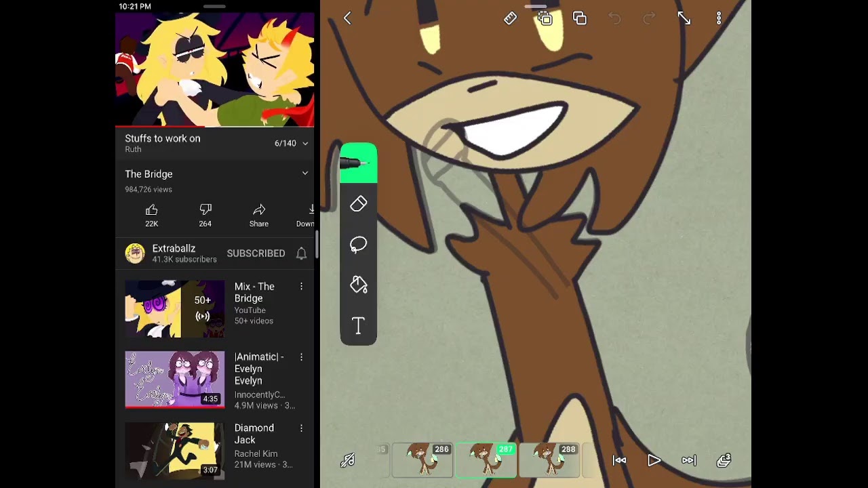Select frame 288 thumbnail
Image resolution: width=868 pixels, height=488 pixels.
(549, 461)
